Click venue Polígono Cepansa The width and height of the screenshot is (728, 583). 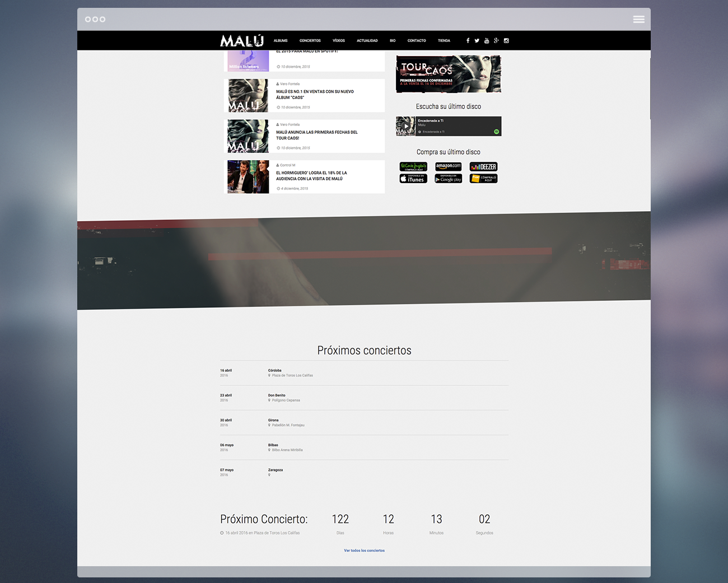point(286,400)
